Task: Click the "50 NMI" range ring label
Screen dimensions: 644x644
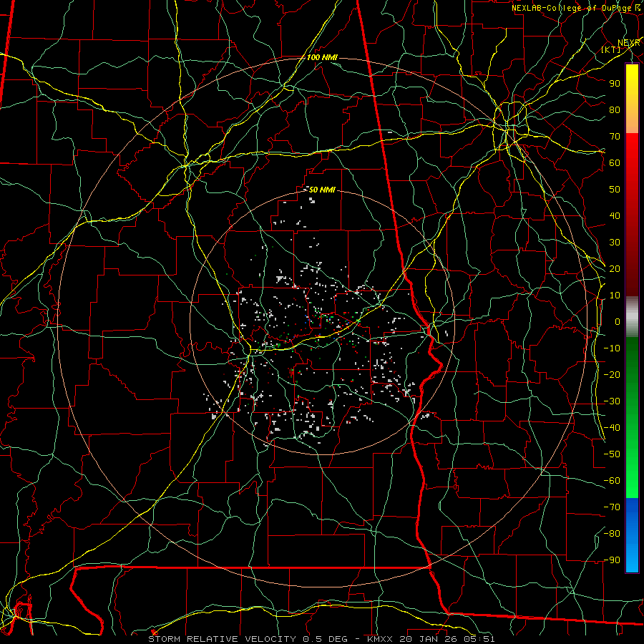Action: [x=322, y=190]
